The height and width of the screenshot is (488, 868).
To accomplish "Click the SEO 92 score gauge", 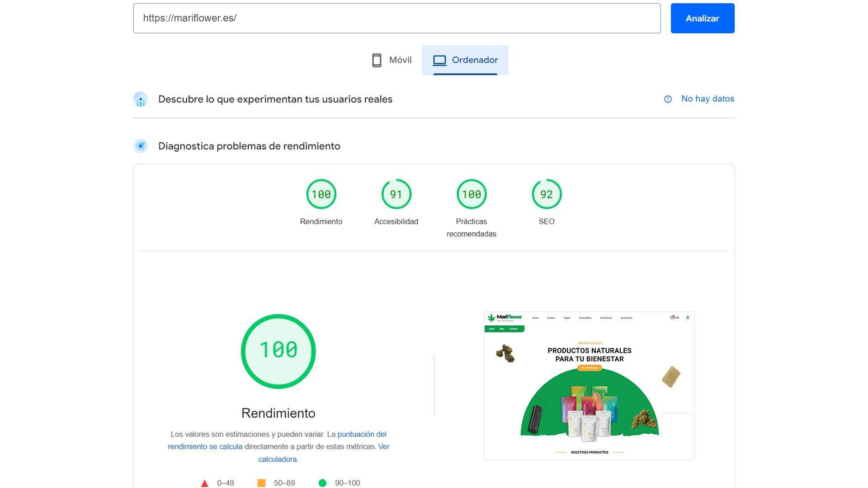I will click(547, 194).
